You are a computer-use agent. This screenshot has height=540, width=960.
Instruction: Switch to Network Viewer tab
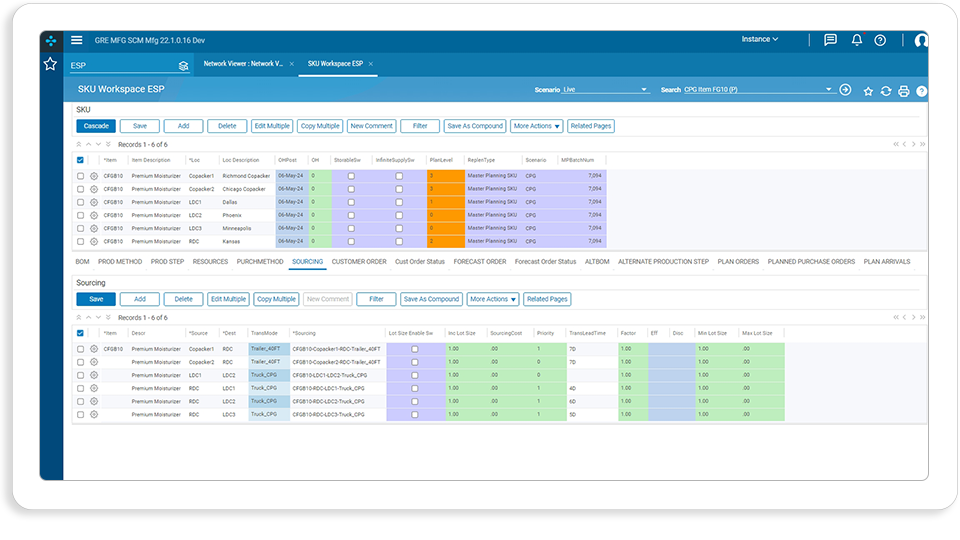(243, 64)
